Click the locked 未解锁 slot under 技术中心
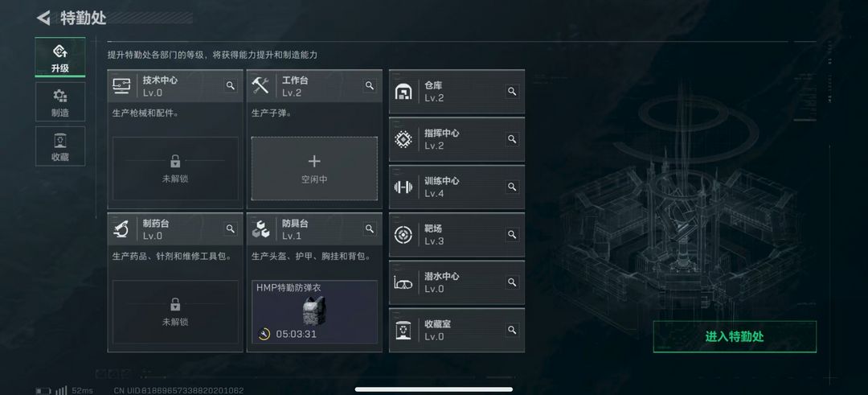 pos(175,168)
